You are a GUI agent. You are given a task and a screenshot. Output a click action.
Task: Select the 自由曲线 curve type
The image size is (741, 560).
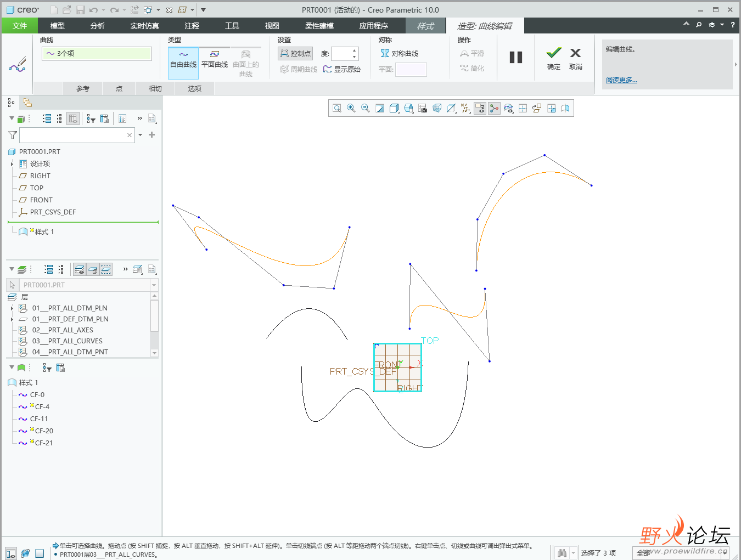coord(183,63)
